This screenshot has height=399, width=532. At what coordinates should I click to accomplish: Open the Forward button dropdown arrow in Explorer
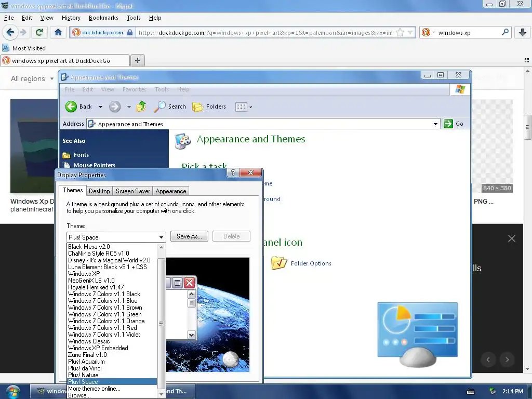click(129, 107)
